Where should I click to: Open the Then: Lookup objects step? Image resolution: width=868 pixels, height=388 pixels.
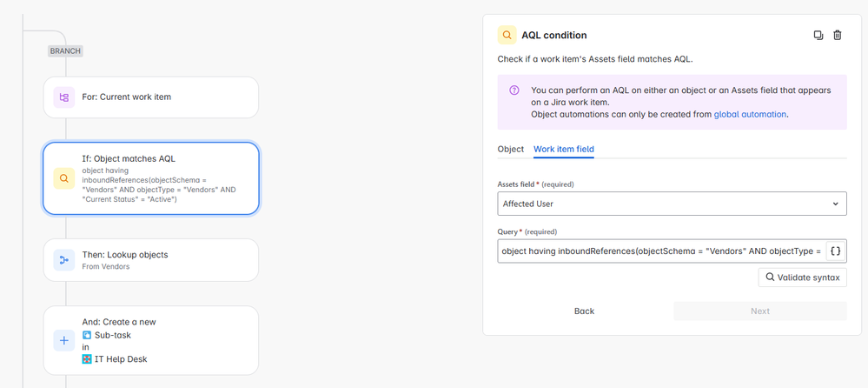click(x=150, y=259)
